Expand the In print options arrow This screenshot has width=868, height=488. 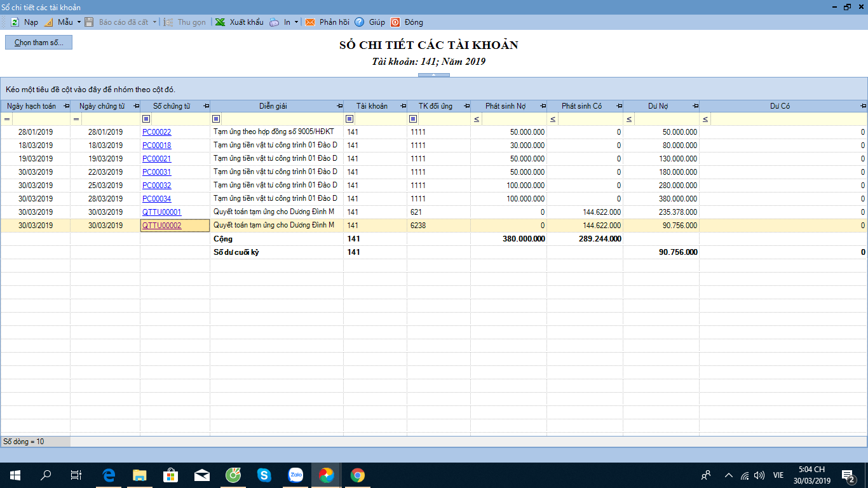point(296,22)
